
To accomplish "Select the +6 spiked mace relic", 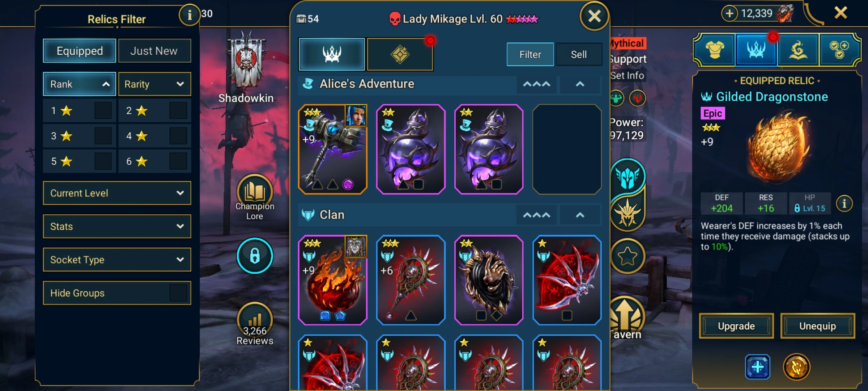I will pos(411,280).
